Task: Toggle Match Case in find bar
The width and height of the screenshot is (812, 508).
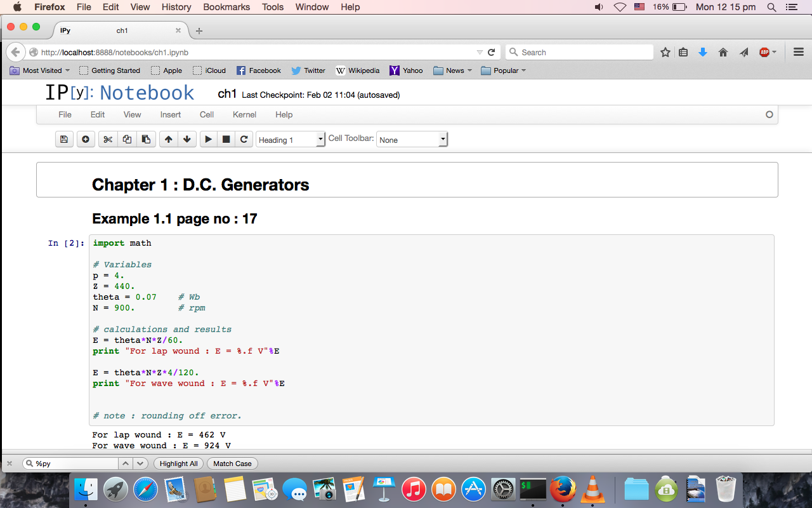Action: [x=232, y=464]
